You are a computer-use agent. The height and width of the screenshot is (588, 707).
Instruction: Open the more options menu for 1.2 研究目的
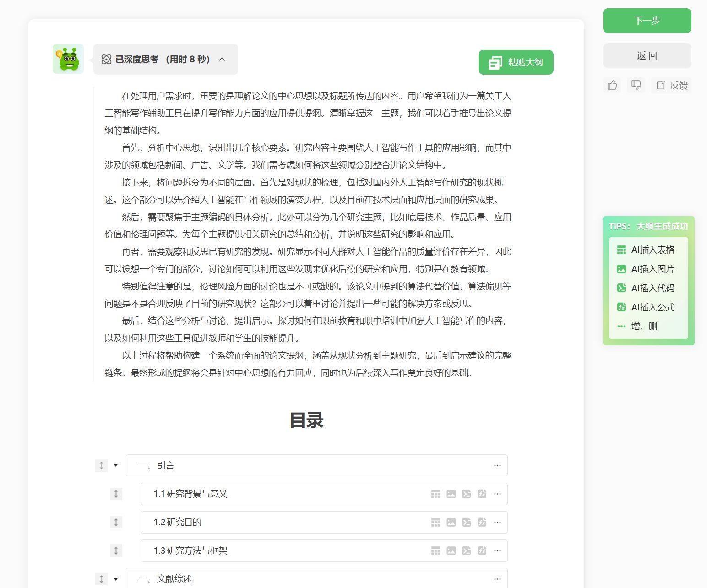click(x=498, y=522)
